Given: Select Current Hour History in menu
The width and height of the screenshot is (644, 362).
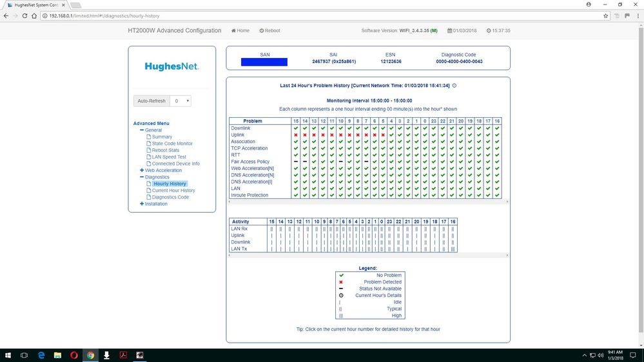Looking at the screenshot, I should 173,190.
